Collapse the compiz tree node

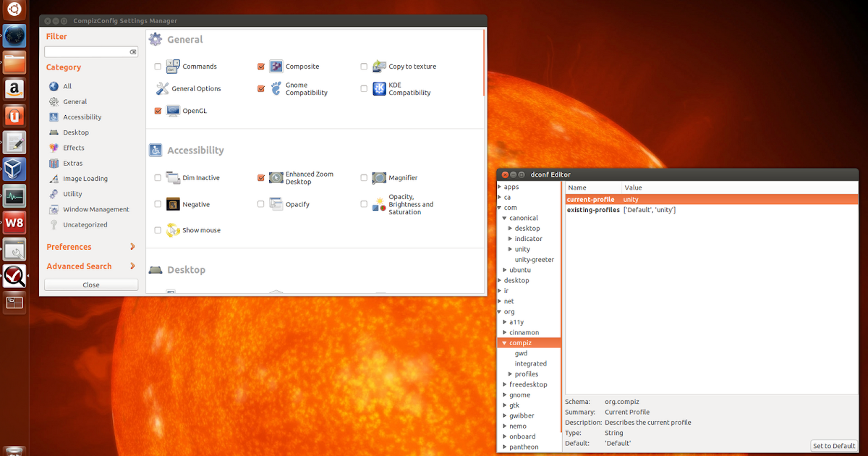505,343
